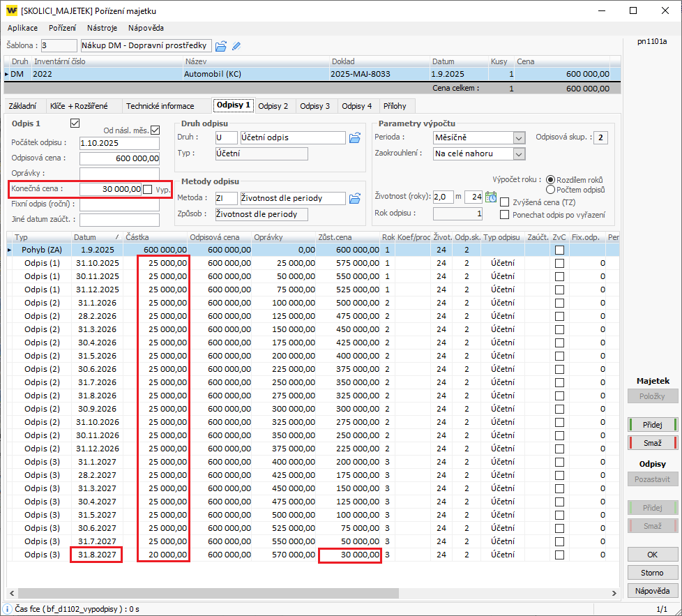Switch to the Odpisy 2 tab
682x616 pixels.
pos(273,106)
